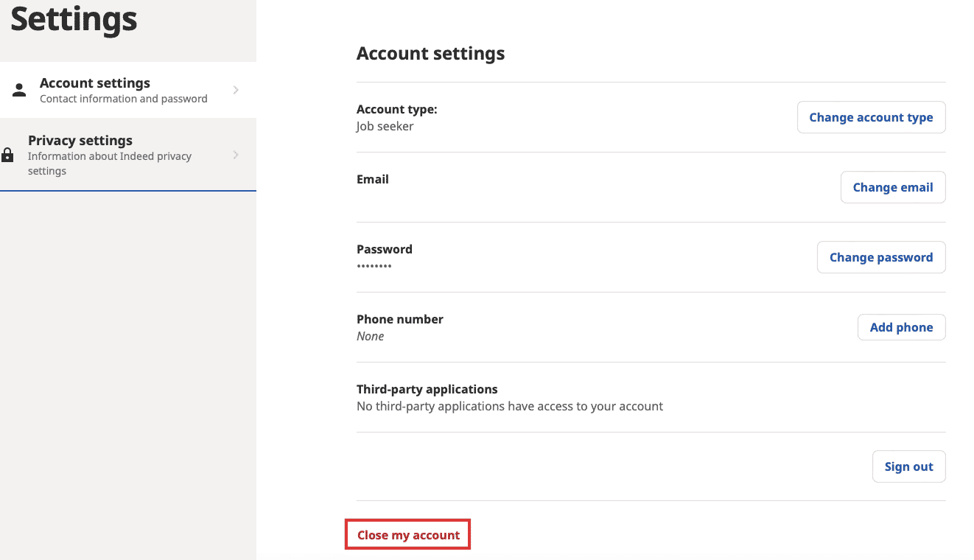Select the 'Job seeker' account type value
This screenshot has height=560, width=974.
[x=385, y=126]
